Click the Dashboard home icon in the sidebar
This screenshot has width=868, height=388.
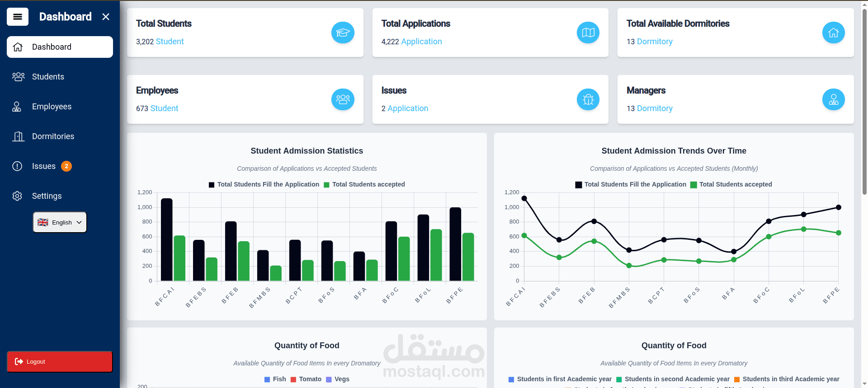[x=18, y=47]
